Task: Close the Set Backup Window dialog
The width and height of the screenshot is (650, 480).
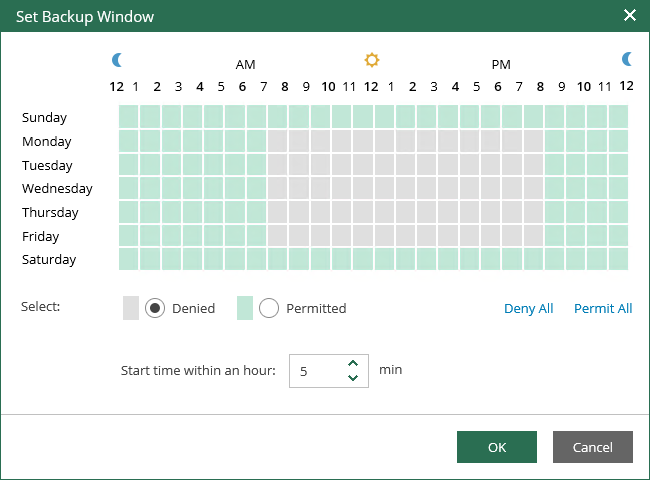Action: point(630,15)
